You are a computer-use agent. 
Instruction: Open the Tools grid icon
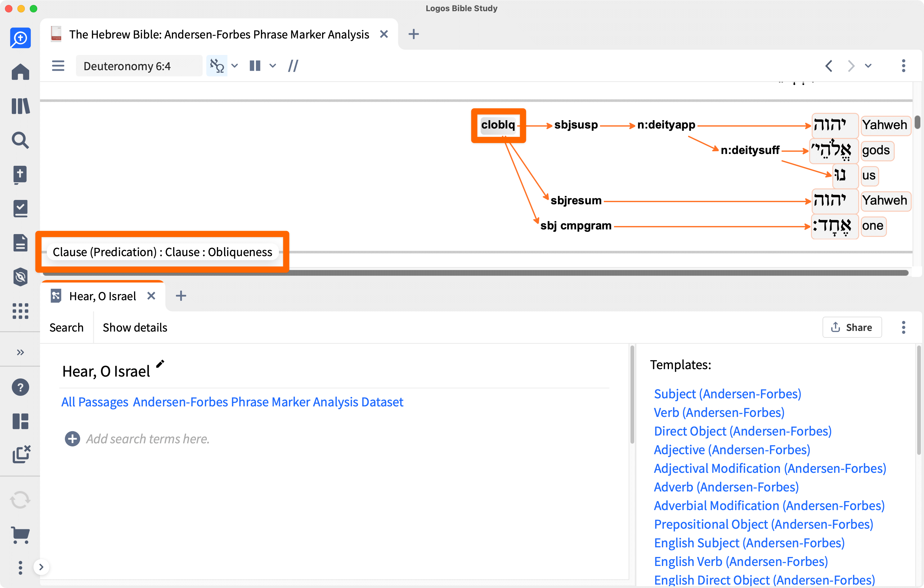tap(20, 311)
